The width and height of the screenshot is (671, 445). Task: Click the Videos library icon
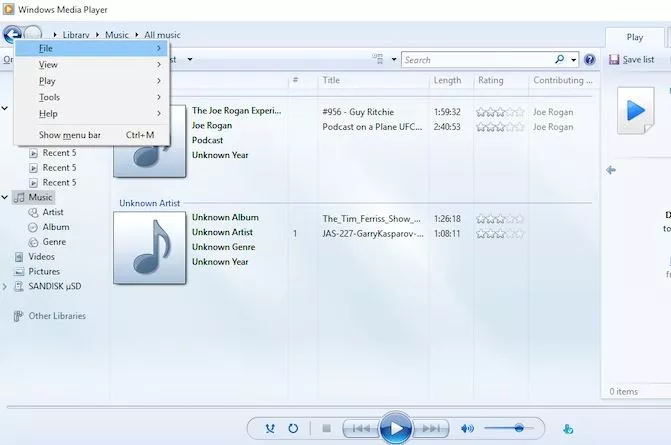pyautogui.click(x=19, y=257)
